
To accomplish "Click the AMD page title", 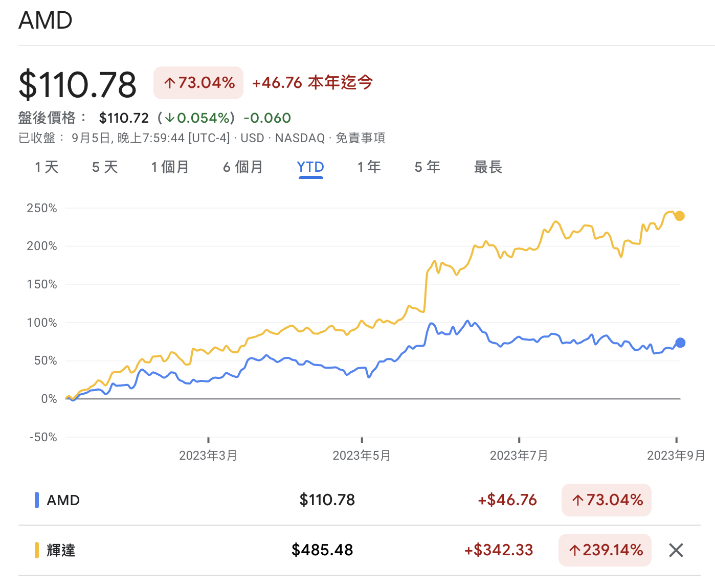I will [x=46, y=21].
